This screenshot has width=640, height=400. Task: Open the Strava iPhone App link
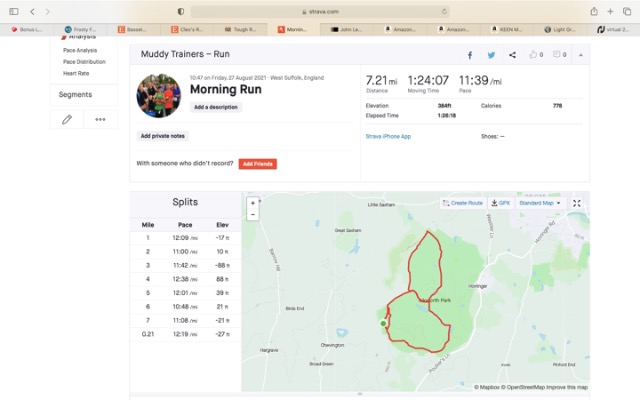tap(388, 136)
